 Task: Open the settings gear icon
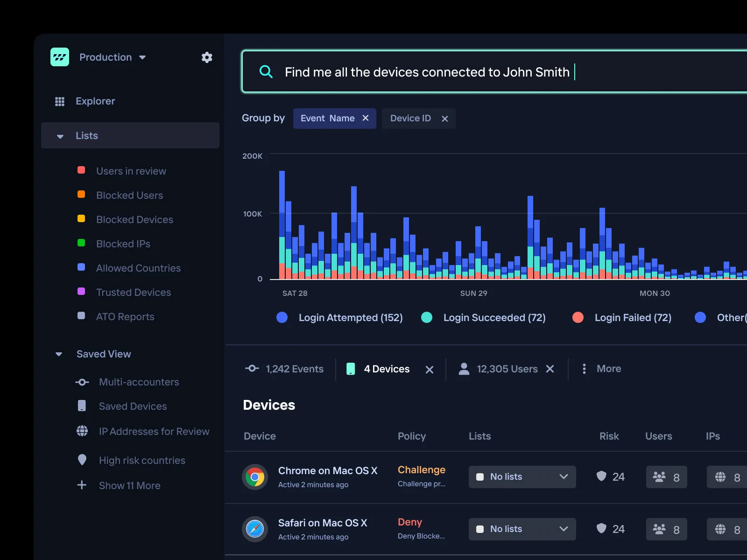tap(207, 57)
